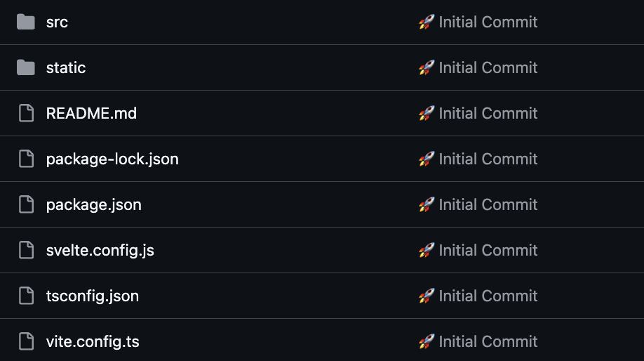Open the package.json file
Screen dimensions: 644x361
94,204
